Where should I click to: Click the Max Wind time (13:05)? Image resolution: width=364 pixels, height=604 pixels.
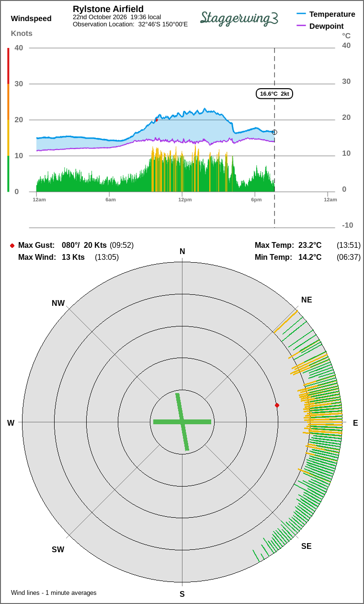107,257
